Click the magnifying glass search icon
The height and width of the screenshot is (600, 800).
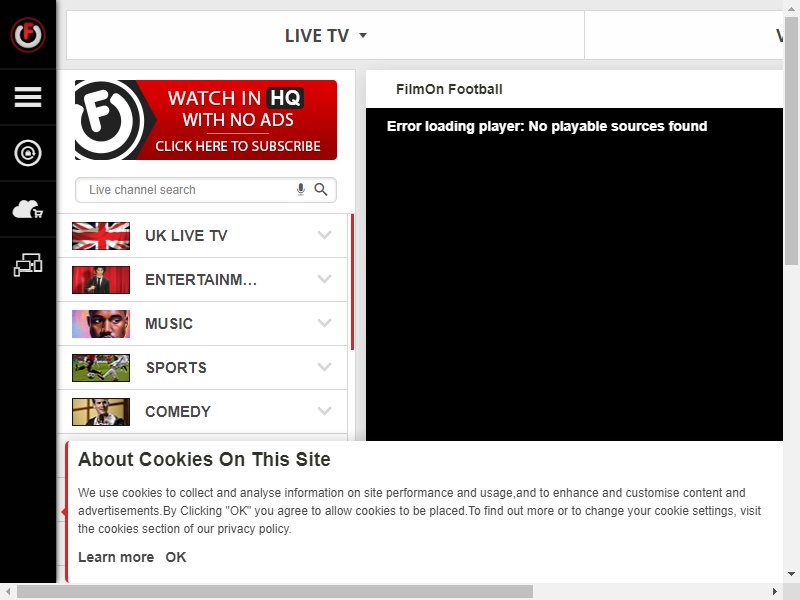click(321, 190)
